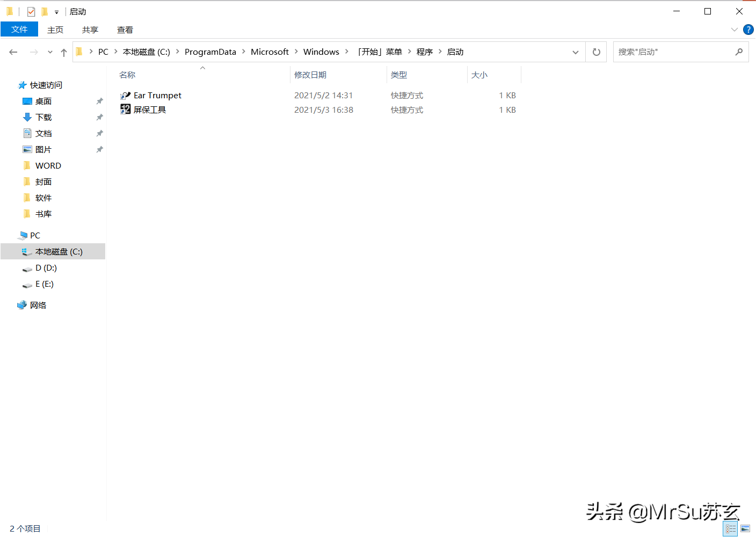The height and width of the screenshot is (537, 756).
Task: Select the Ear Trumpet file name
Action: click(157, 95)
